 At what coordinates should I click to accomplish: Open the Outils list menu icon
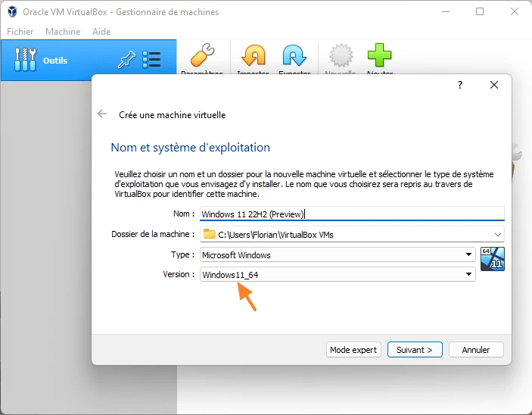(x=151, y=60)
